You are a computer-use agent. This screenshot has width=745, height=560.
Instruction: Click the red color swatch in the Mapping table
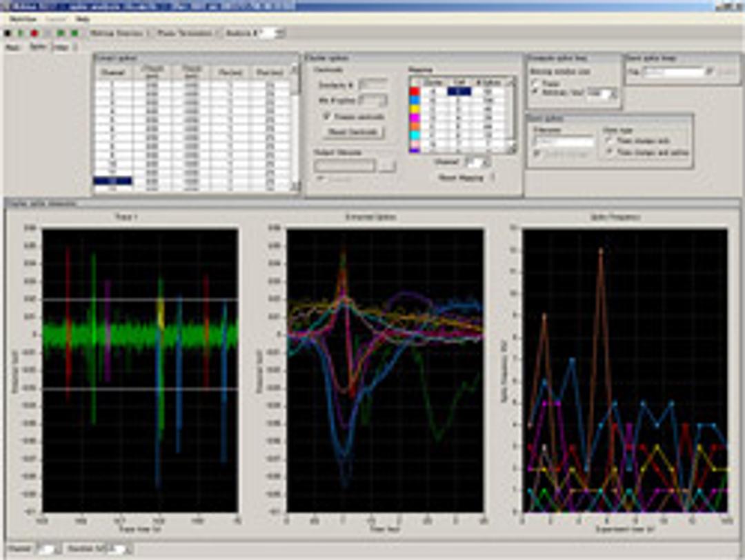point(415,91)
